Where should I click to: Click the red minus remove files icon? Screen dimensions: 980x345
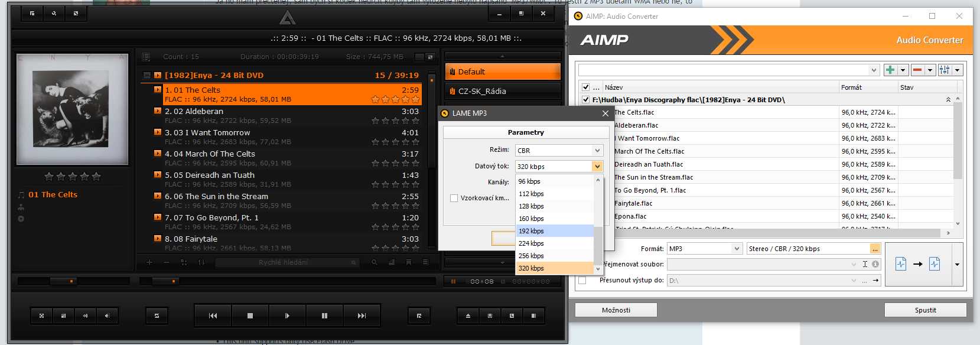coord(917,70)
